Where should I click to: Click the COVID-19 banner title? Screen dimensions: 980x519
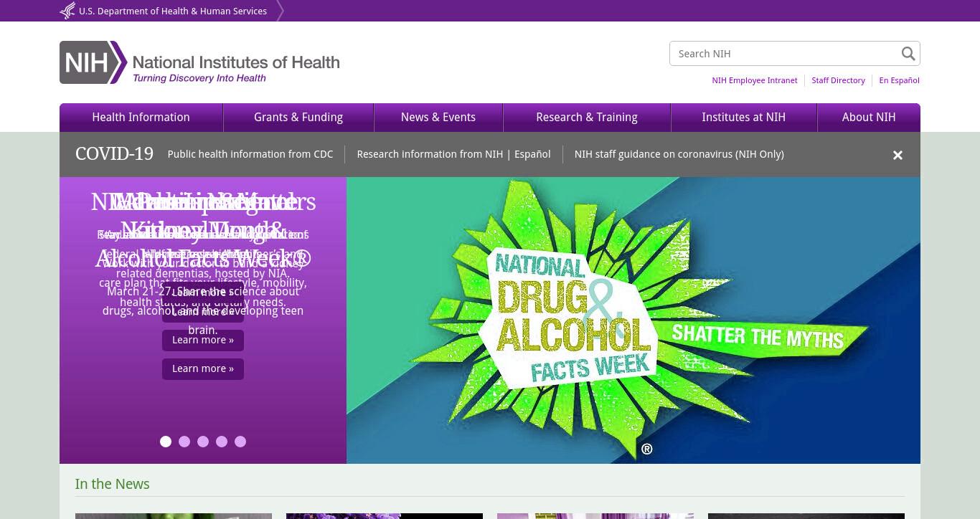point(114,154)
